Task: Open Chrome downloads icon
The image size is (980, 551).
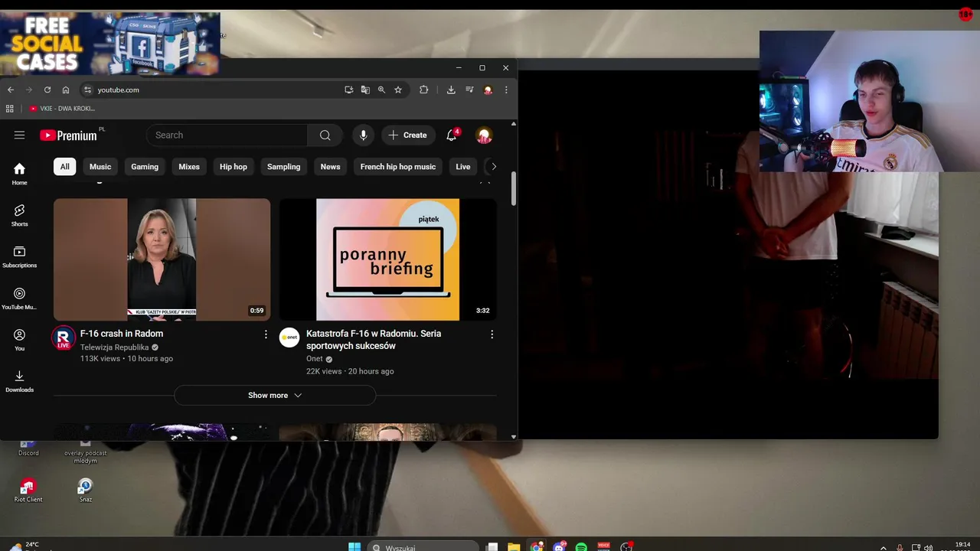Action: click(451, 90)
